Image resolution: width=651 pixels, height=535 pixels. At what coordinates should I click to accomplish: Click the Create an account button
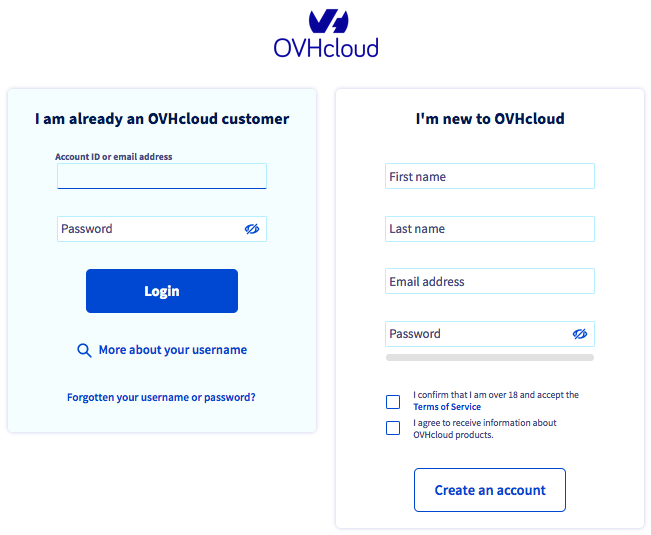pyautogui.click(x=490, y=490)
